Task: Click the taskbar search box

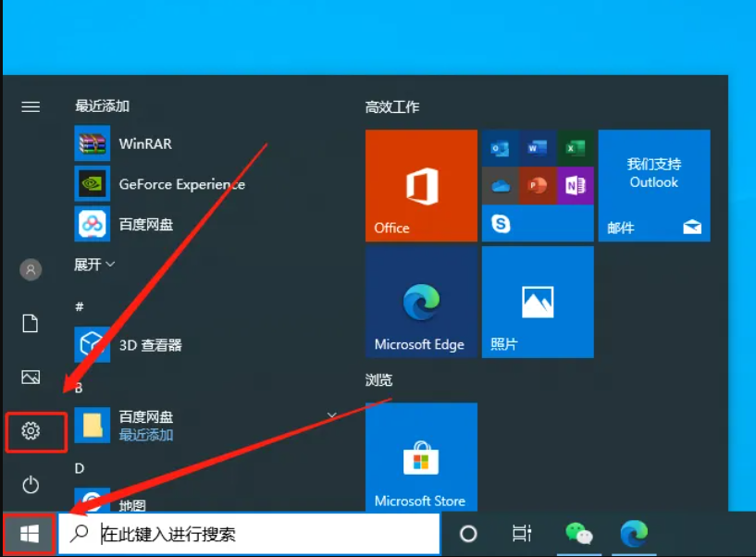Action: pos(249,534)
